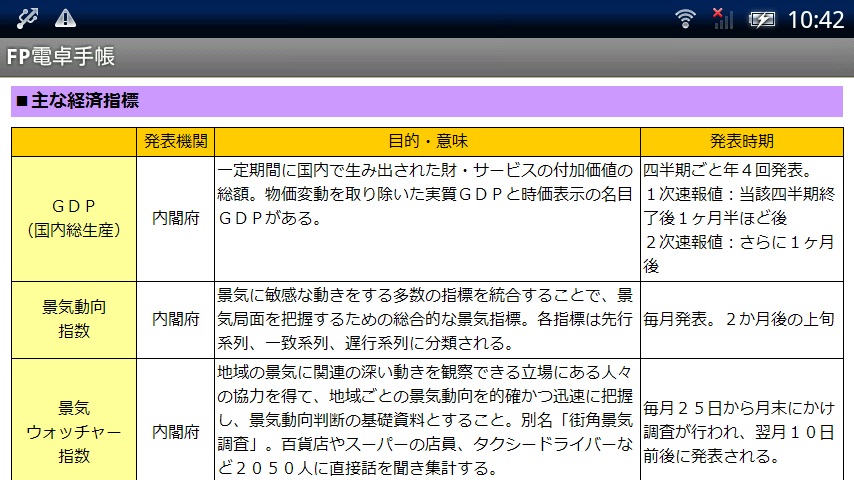Image resolution: width=854 pixels, height=480 pixels.
Task: Tap the 目的・意味 column header
Action: (427, 141)
